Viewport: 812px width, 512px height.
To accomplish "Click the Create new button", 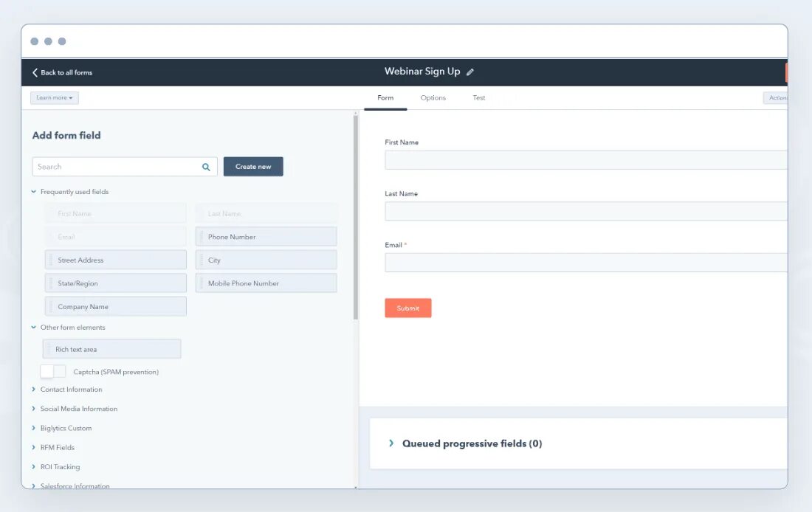I will point(252,166).
